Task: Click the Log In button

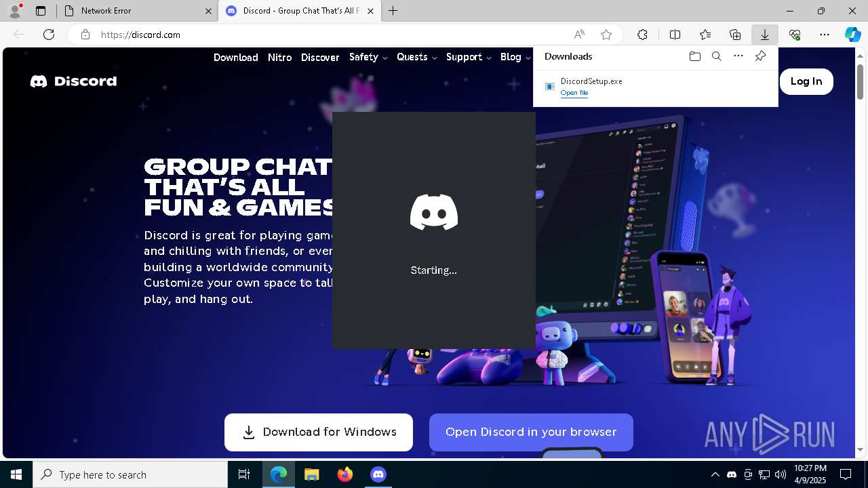Action: click(806, 81)
